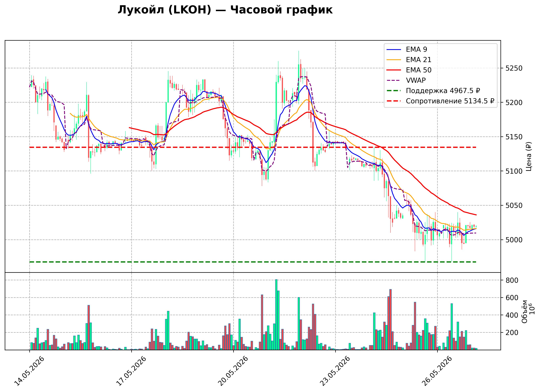Select the "EMA 50" legend label

(x=419, y=70)
